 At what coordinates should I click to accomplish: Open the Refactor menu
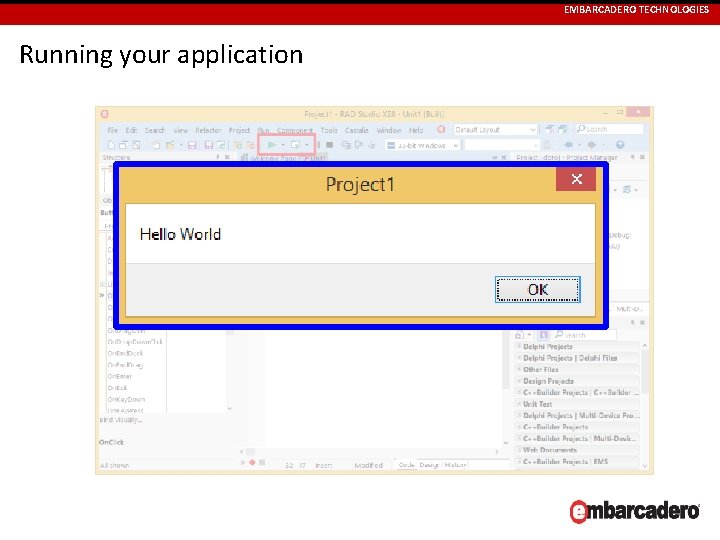(x=208, y=130)
